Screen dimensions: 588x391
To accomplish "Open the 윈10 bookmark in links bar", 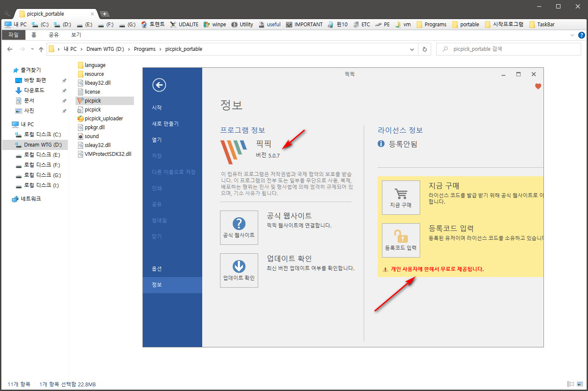I will click(337, 25).
